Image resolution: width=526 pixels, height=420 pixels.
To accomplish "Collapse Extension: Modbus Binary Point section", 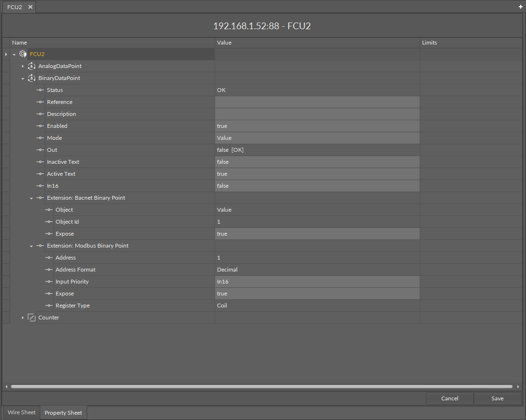I will coord(31,246).
